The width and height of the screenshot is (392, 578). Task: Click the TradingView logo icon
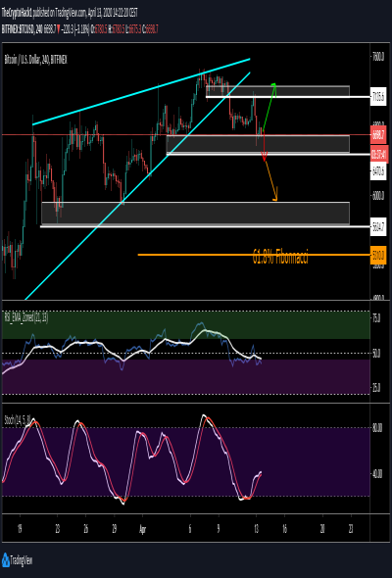pos(6,560)
